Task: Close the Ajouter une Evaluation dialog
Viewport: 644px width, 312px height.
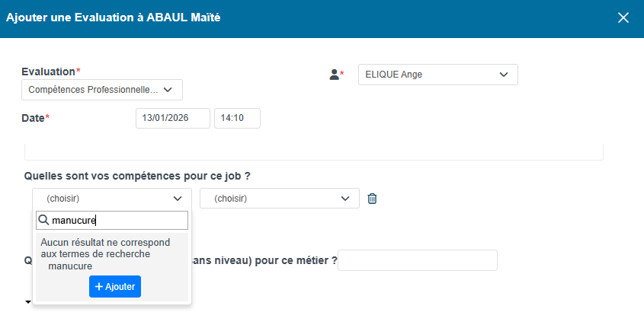Action: point(623,18)
